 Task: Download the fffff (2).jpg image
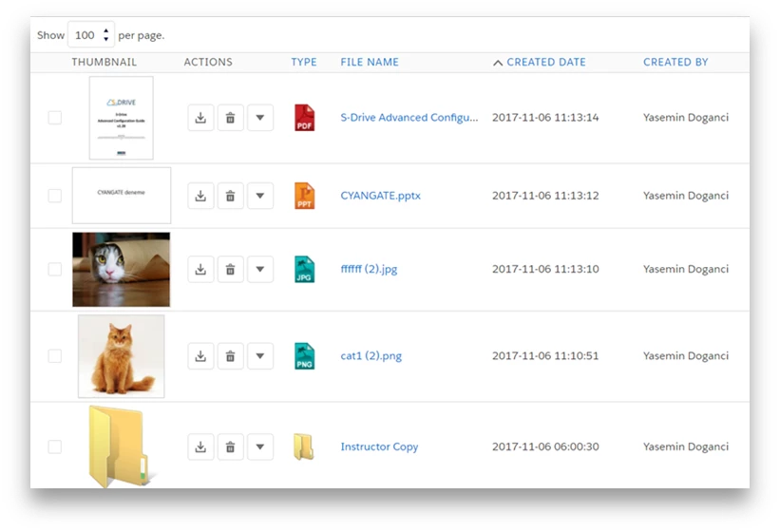click(200, 269)
